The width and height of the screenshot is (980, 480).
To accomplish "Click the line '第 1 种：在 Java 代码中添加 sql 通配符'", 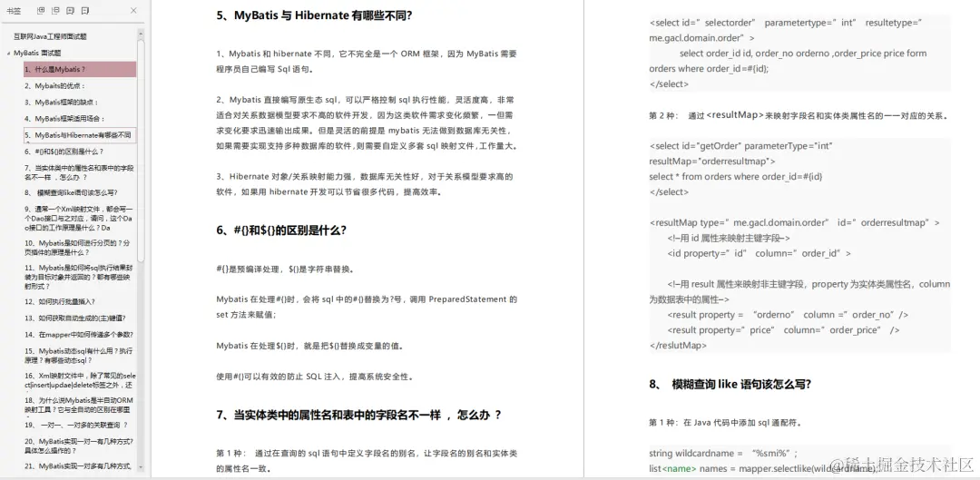I will pos(725,423).
